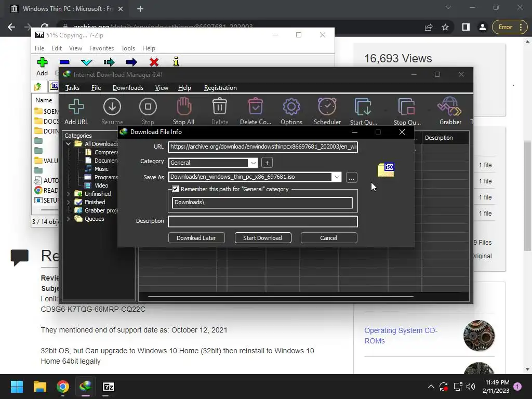Click the 7-Zip Add green plus icon
The height and width of the screenshot is (399, 532).
coord(42,62)
